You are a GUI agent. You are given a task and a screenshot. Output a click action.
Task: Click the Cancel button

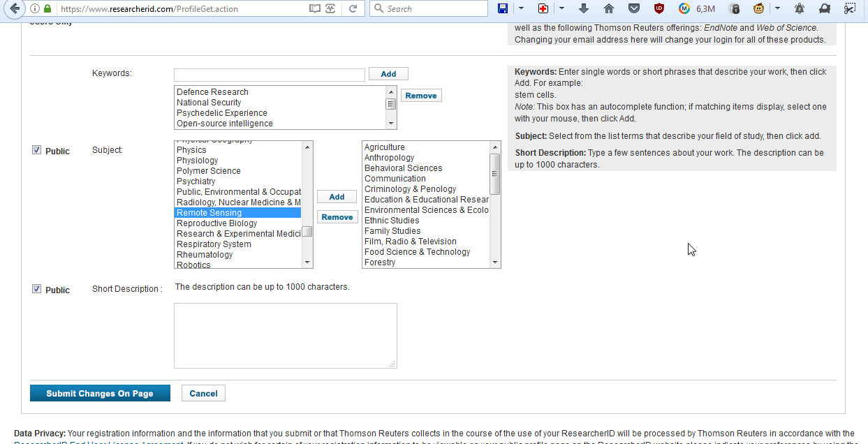pyautogui.click(x=203, y=393)
